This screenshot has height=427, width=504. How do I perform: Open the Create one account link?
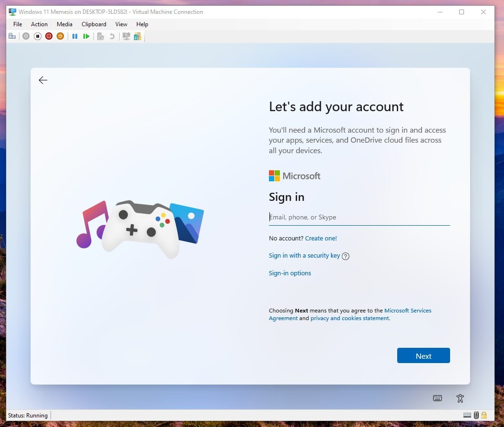click(x=321, y=238)
